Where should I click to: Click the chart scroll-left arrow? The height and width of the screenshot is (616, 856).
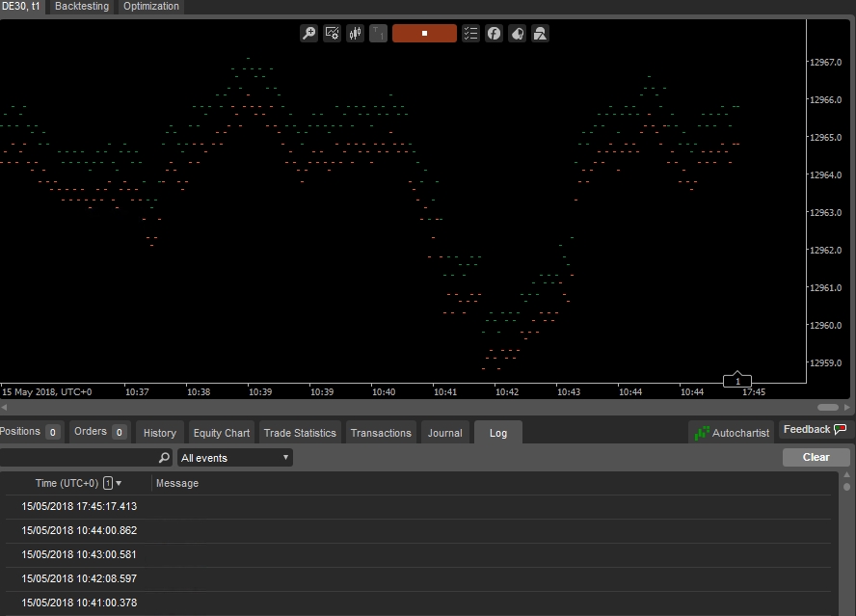(x=4, y=407)
